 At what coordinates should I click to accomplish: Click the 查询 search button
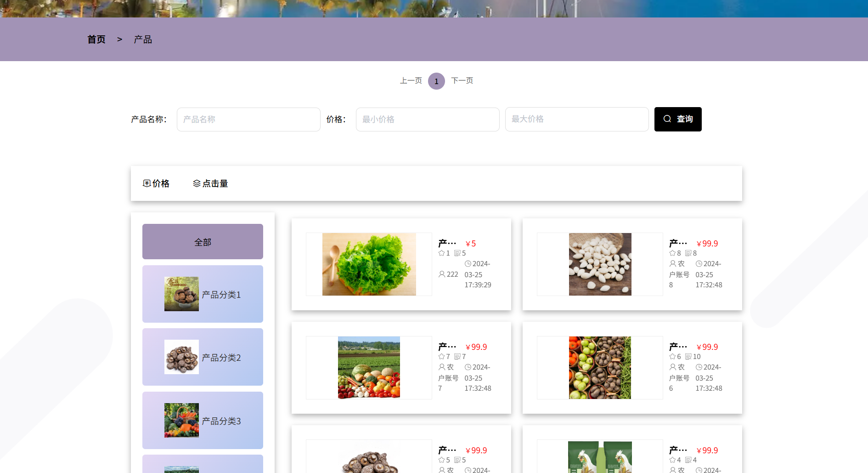678,119
